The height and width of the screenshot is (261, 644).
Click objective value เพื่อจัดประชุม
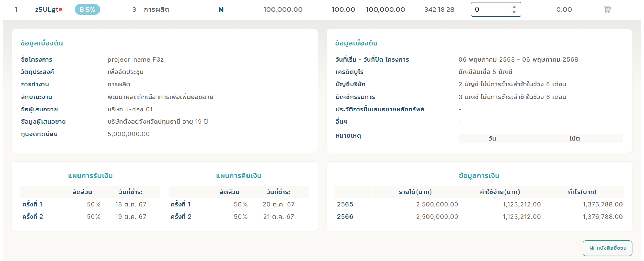pyautogui.click(x=125, y=72)
